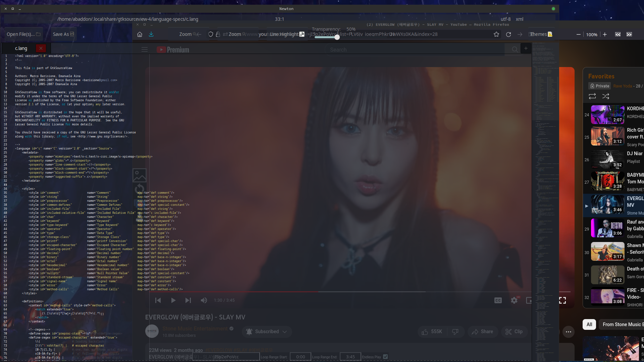Image resolution: width=644 pixels, height=362 pixels.
Task: Click Open File(s) button in Newton
Action: click(x=23, y=34)
